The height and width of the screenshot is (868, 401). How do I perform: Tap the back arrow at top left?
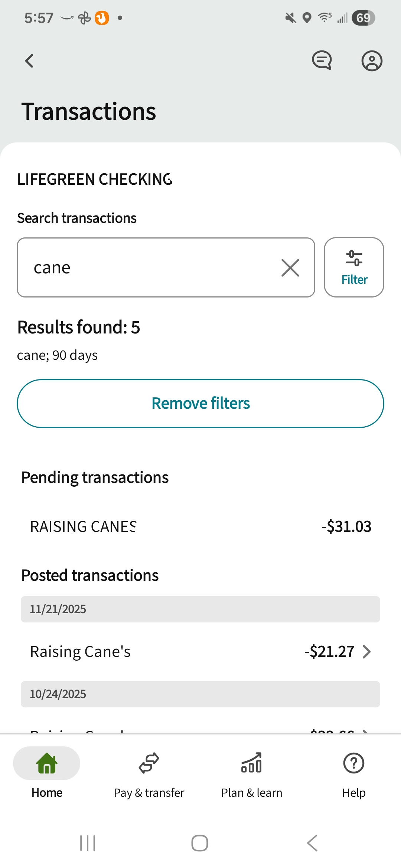click(30, 61)
